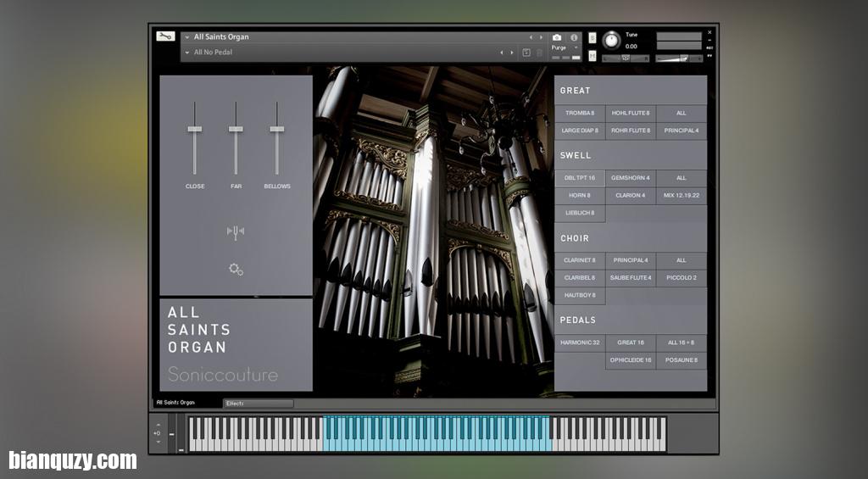Go to previous instrument arrow
The width and height of the screenshot is (868, 479).
point(531,37)
